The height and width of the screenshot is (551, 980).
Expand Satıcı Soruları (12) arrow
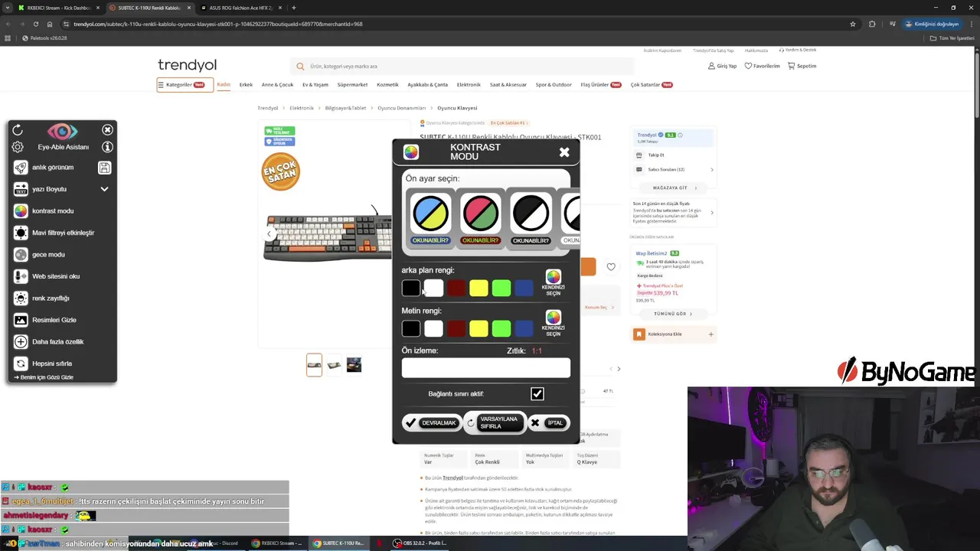pos(712,170)
